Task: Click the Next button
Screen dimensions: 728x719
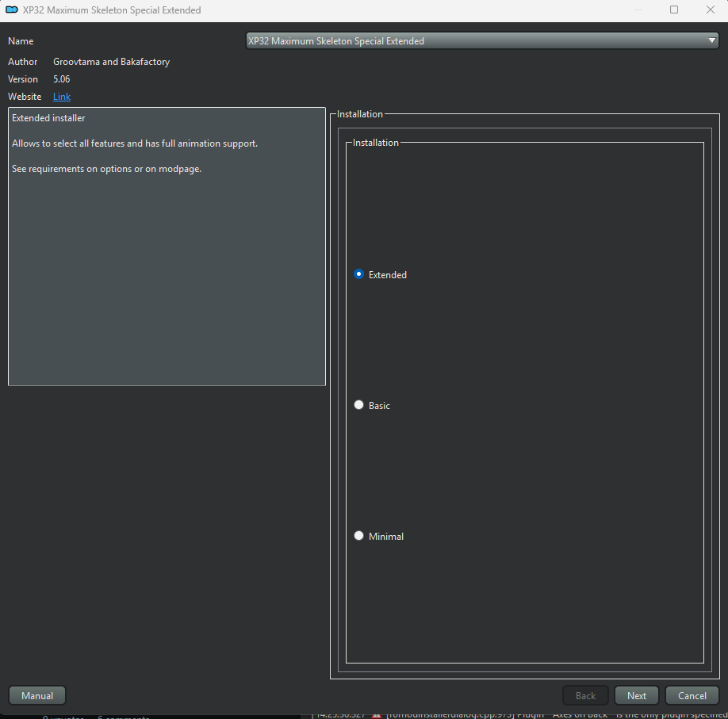Action: (636, 695)
